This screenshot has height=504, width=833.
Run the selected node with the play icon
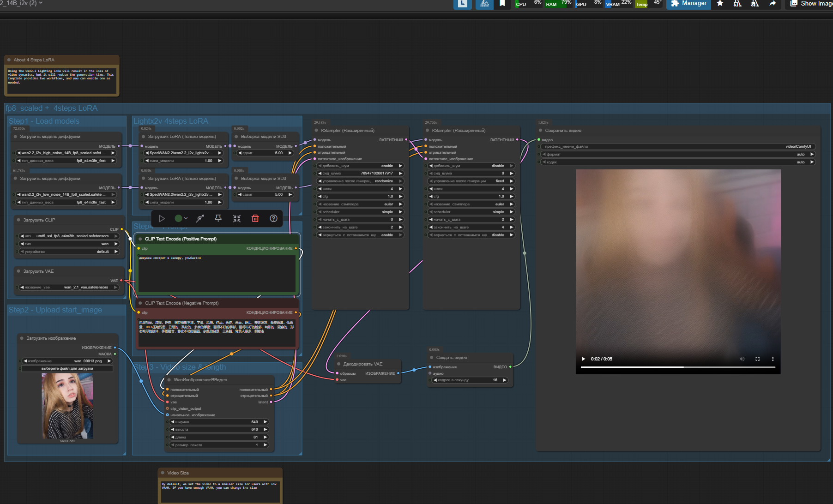point(162,218)
